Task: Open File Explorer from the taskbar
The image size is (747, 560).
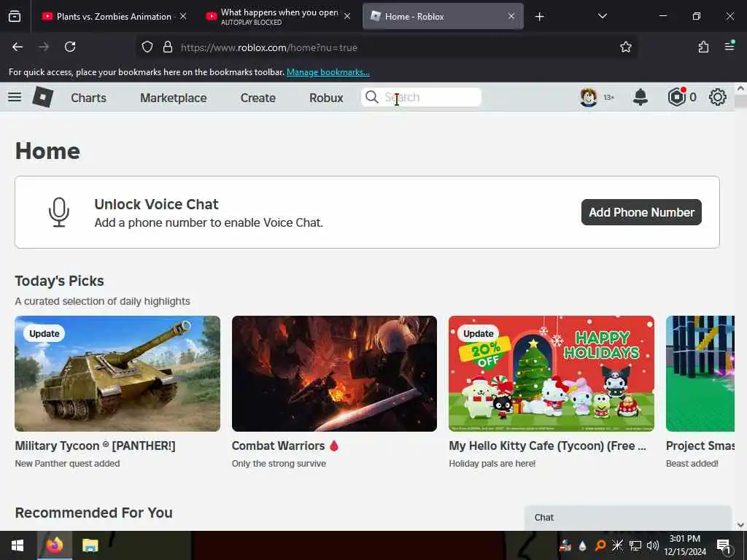Action: tap(90, 545)
